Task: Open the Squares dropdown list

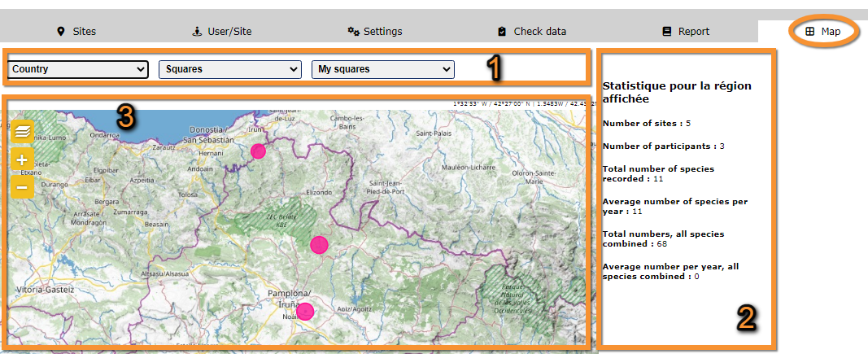Action: tap(230, 69)
